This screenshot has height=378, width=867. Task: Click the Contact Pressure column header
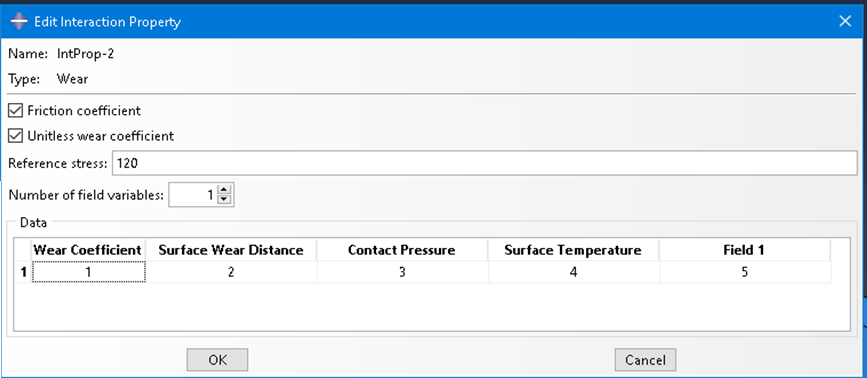[x=402, y=250]
